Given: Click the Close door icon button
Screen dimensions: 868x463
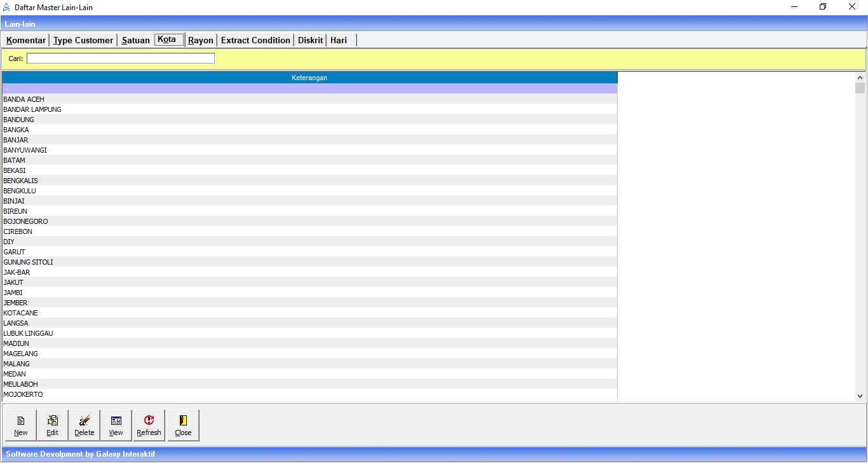Looking at the screenshot, I should click(183, 425).
